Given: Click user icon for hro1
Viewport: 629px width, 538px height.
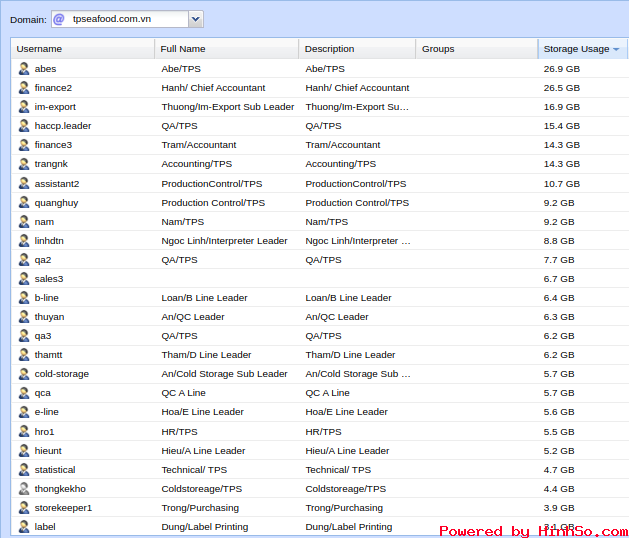Looking at the screenshot, I should (x=24, y=431).
